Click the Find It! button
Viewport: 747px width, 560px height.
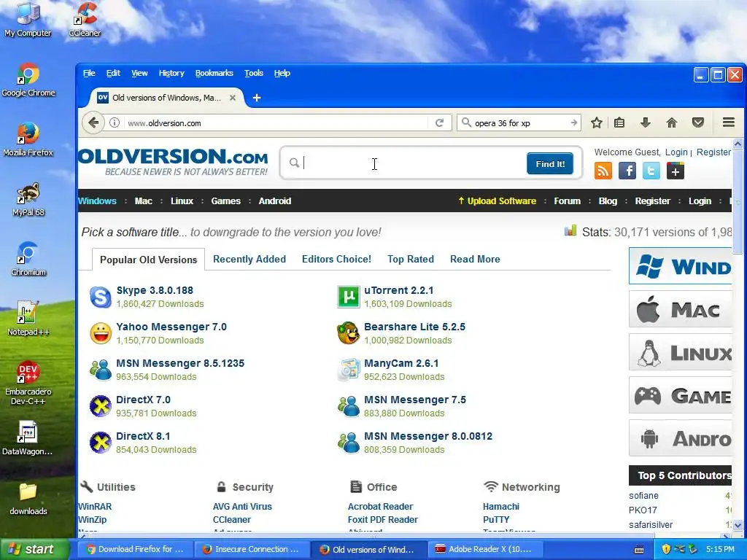pyautogui.click(x=550, y=164)
